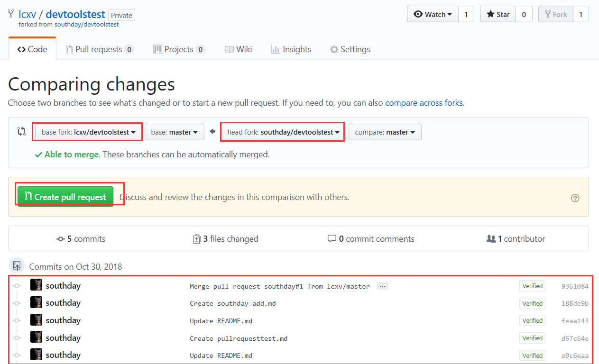Click the Verified badge on commit d67c64e
Viewport: 599px width, 364px height.
[x=532, y=338]
